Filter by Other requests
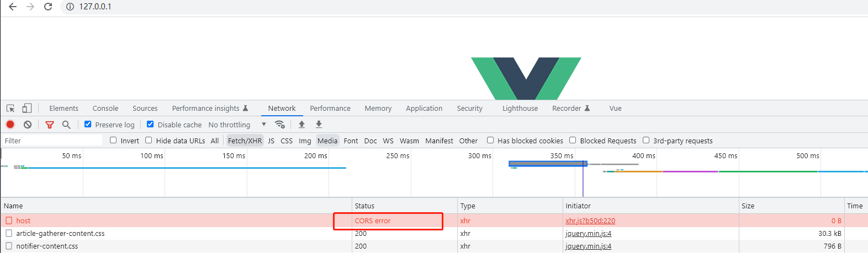The image size is (868, 253). (x=468, y=141)
